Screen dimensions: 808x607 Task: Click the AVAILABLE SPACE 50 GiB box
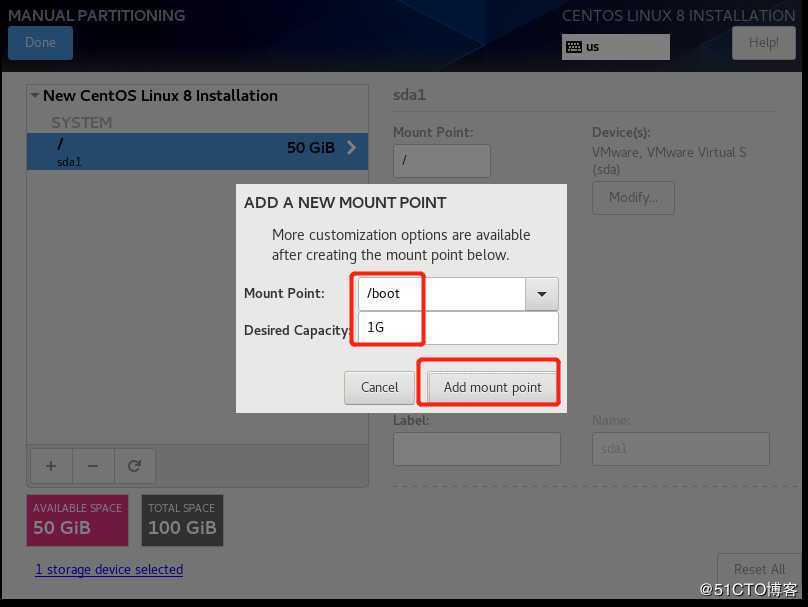77,520
